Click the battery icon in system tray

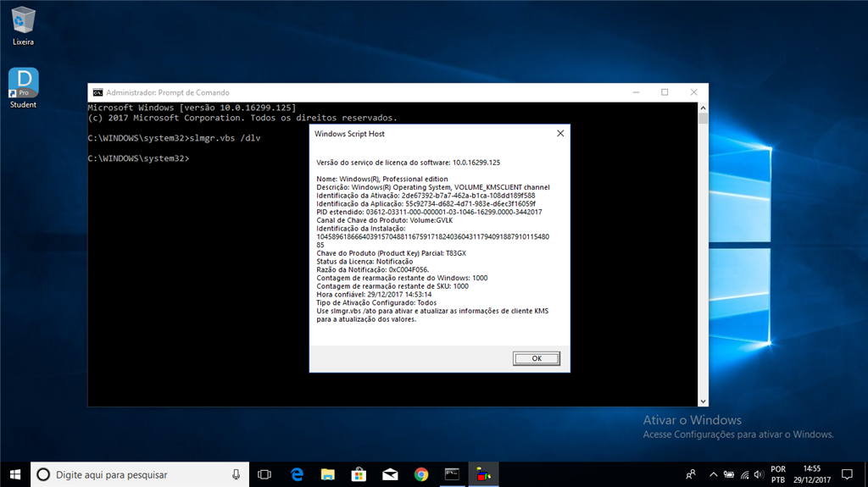(729, 474)
